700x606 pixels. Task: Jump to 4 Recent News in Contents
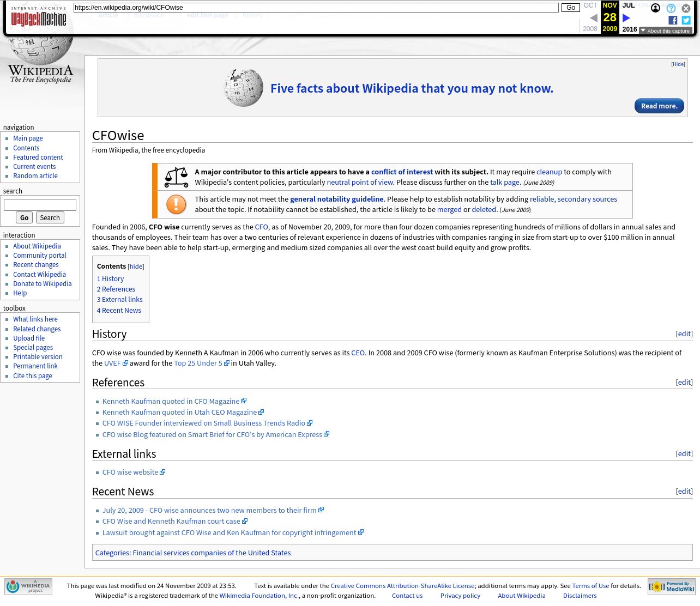tap(119, 311)
